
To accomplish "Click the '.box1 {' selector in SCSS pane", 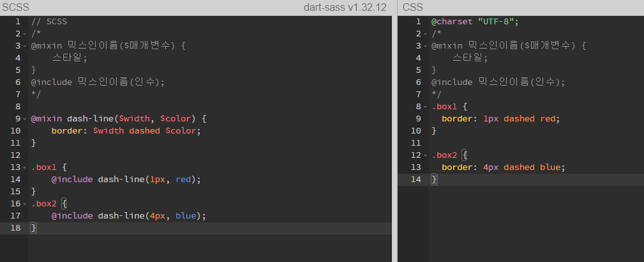I will click(49, 167).
